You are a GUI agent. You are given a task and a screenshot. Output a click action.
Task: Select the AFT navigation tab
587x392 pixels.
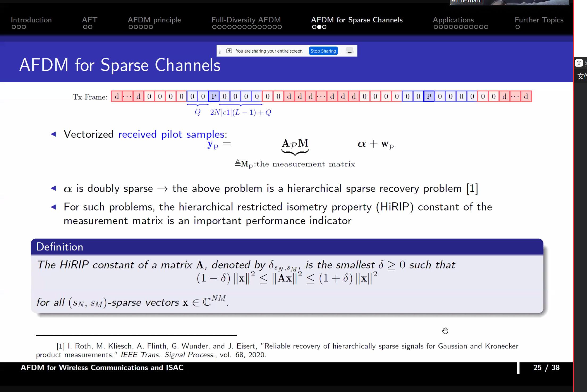(89, 19)
